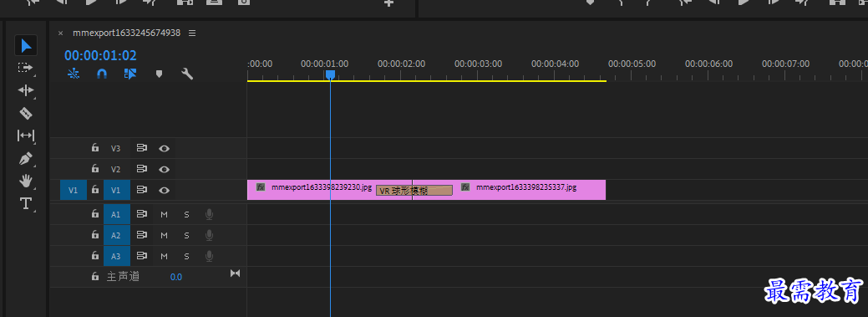Image resolution: width=868 pixels, height=317 pixels.
Task: Toggle V2 track output eye
Action: [x=164, y=169]
